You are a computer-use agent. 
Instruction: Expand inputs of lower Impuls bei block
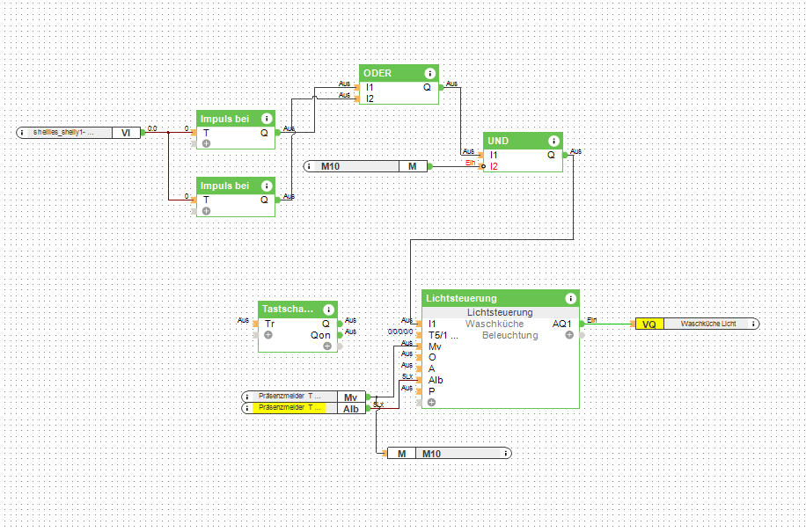point(206,211)
